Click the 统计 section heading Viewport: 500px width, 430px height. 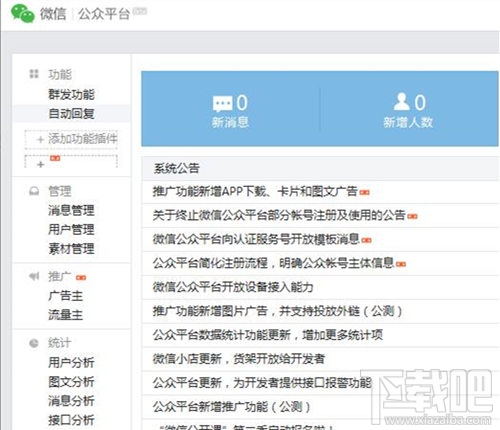click(60, 343)
